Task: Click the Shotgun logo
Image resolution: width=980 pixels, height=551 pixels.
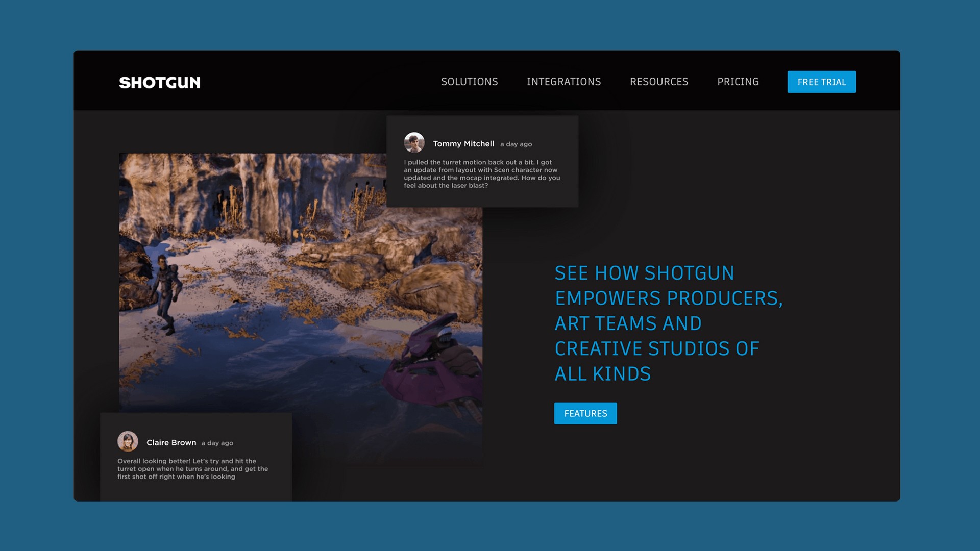Action: 159,82
